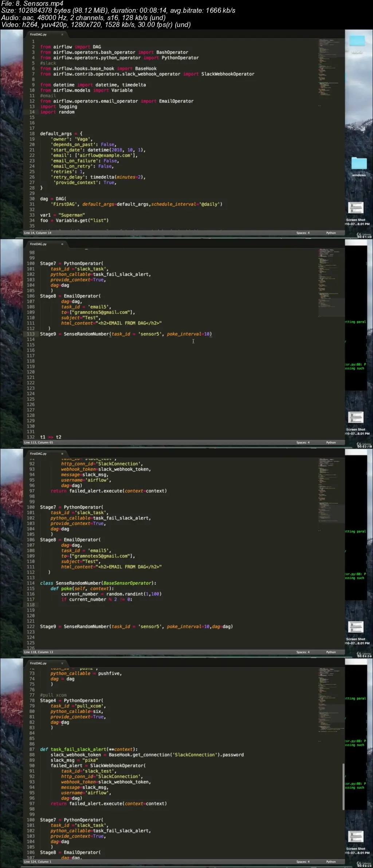
Task: Click "task_id='pull_xcom'," on line 79
Action: click(x=78, y=706)
